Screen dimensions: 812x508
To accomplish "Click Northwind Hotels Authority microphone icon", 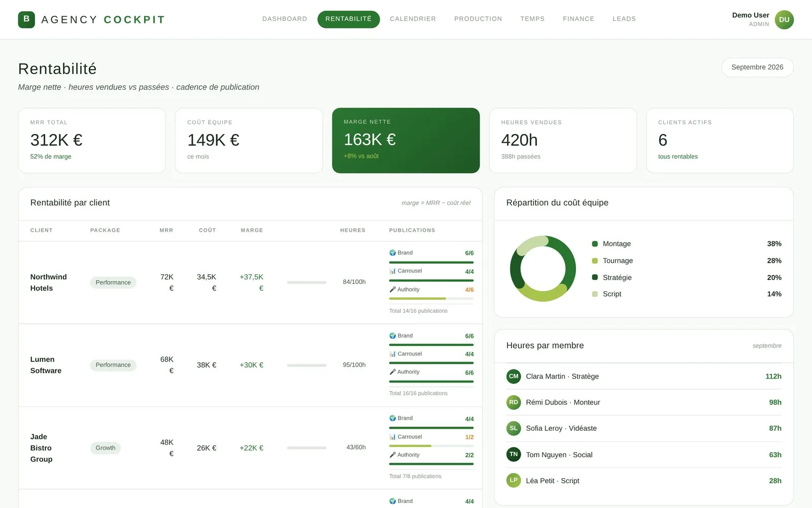I will [392, 290].
